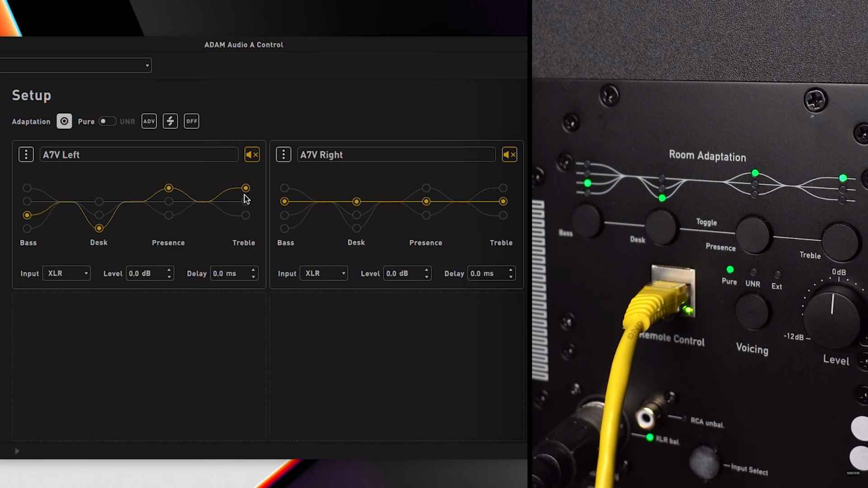Select the lowest Desk node on A7V Right

(x=357, y=229)
